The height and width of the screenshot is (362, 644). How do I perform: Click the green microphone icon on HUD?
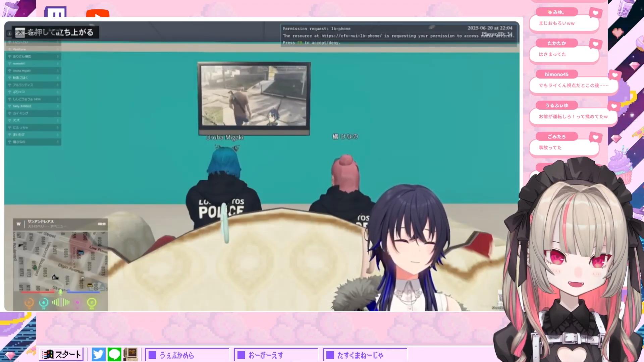coord(60,292)
